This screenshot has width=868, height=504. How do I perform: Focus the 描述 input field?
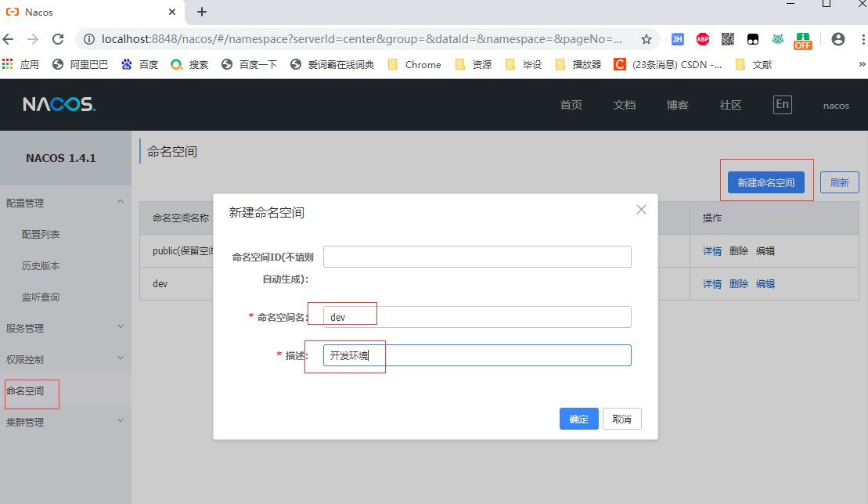(477, 355)
